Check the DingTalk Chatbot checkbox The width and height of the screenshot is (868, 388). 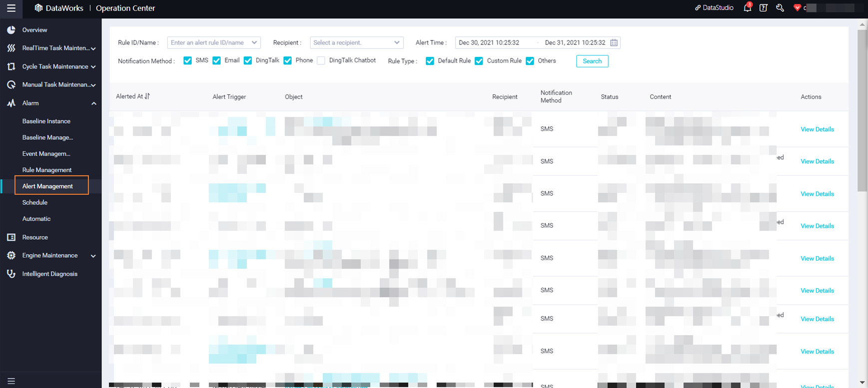321,60
